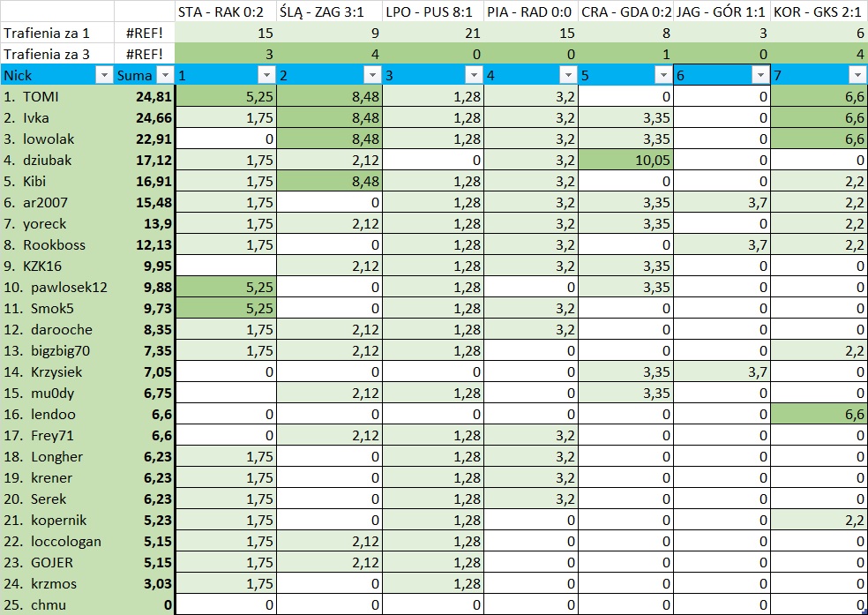Viewport: 868px width, 615px height.
Task: Click the KOR - GKS 2:1 match header
Action: 819,11
